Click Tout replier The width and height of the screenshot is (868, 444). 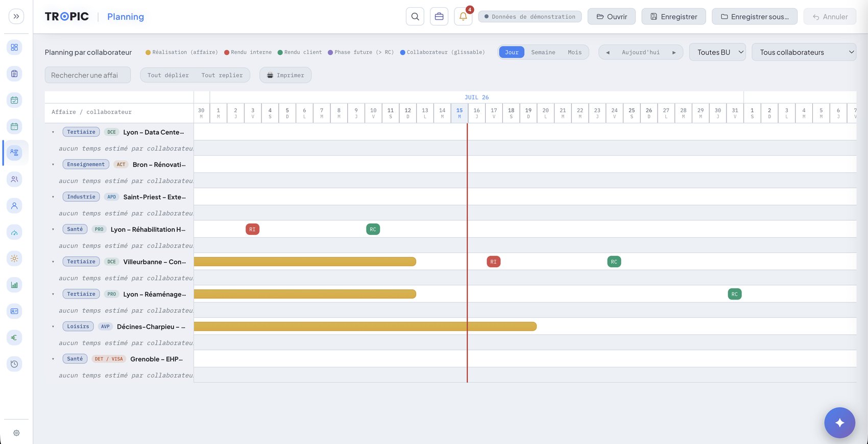click(222, 75)
